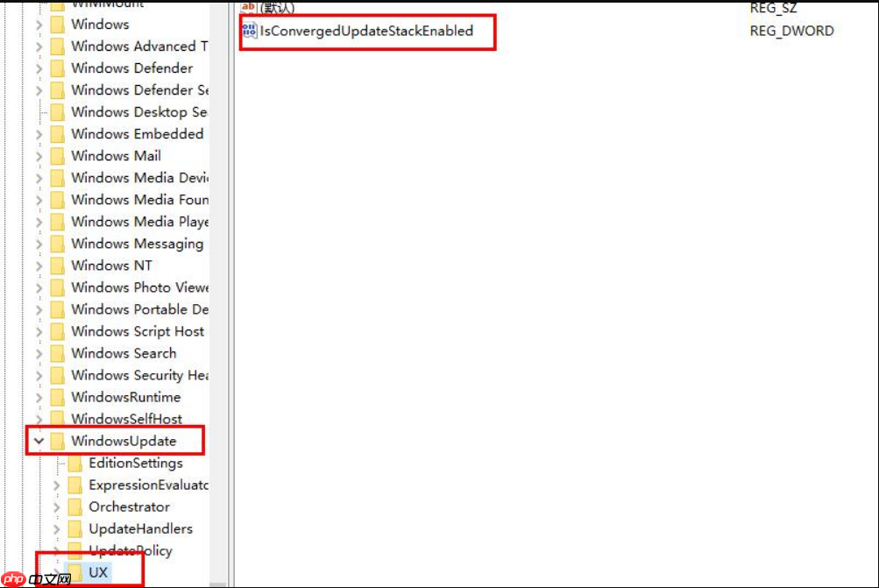Click the EditionSettings folder icon
The height and width of the screenshot is (588, 879).
75,463
